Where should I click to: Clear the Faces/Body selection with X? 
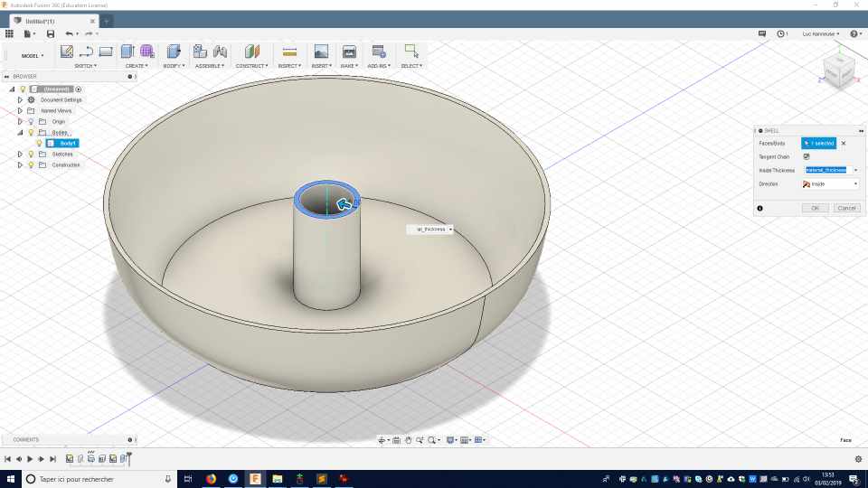coord(844,144)
